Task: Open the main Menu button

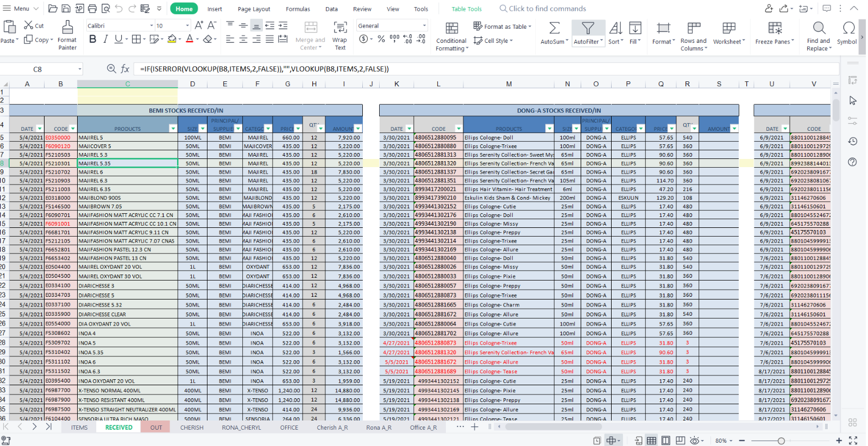Action: click(21, 9)
